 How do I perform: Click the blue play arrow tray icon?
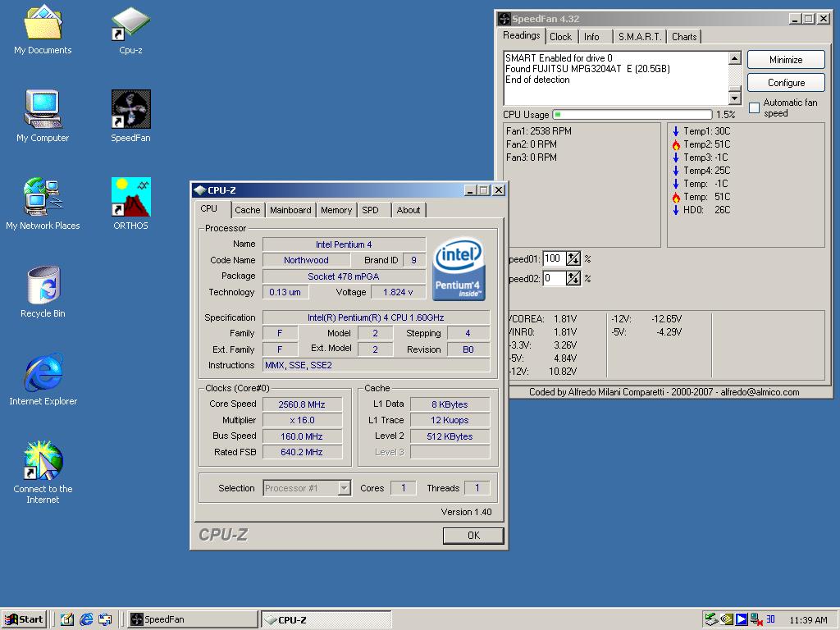coord(742,619)
